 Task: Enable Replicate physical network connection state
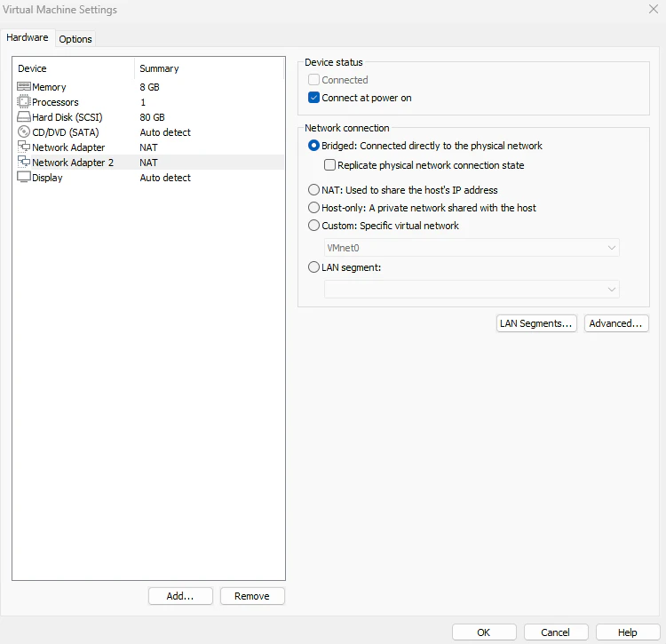329,165
